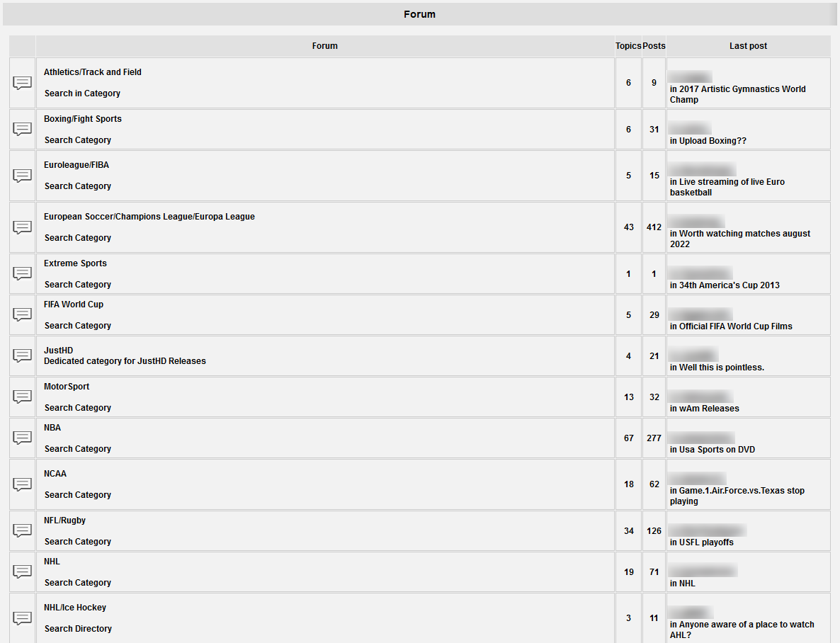Screen dimensions: 840x643
Task: Click the Topics column header
Action: (x=628, y=46)
